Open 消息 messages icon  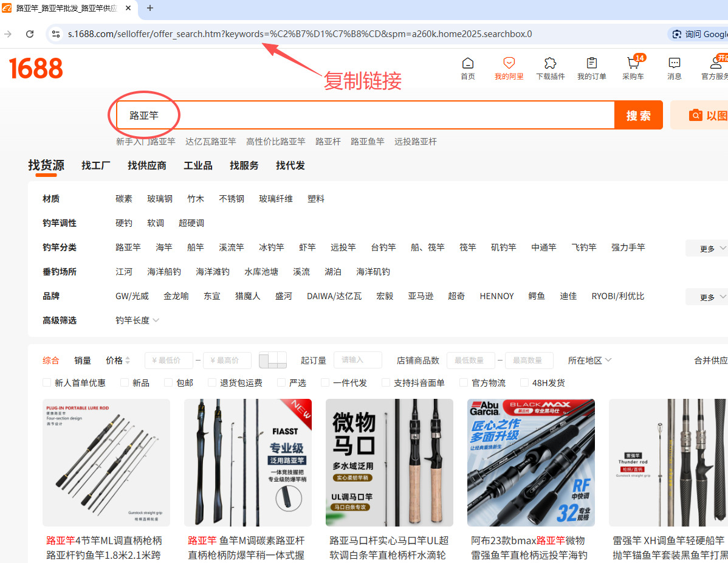pos(674,68)
